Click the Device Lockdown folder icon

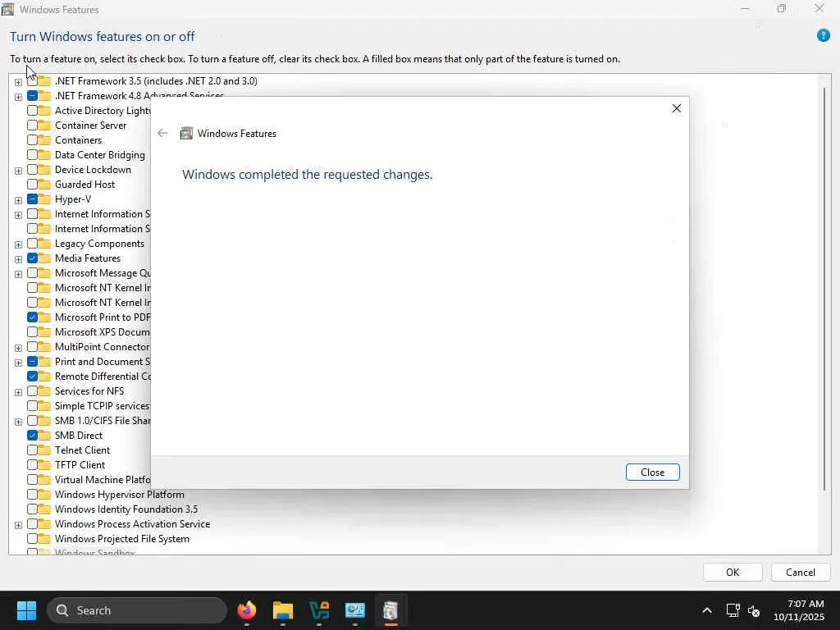point(44,170)
